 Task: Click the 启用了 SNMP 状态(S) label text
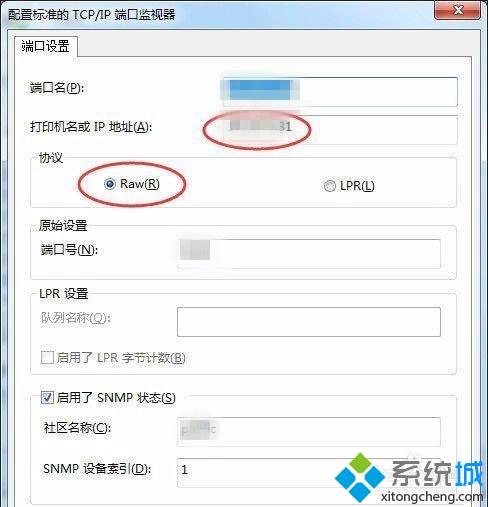pos(116,398)
